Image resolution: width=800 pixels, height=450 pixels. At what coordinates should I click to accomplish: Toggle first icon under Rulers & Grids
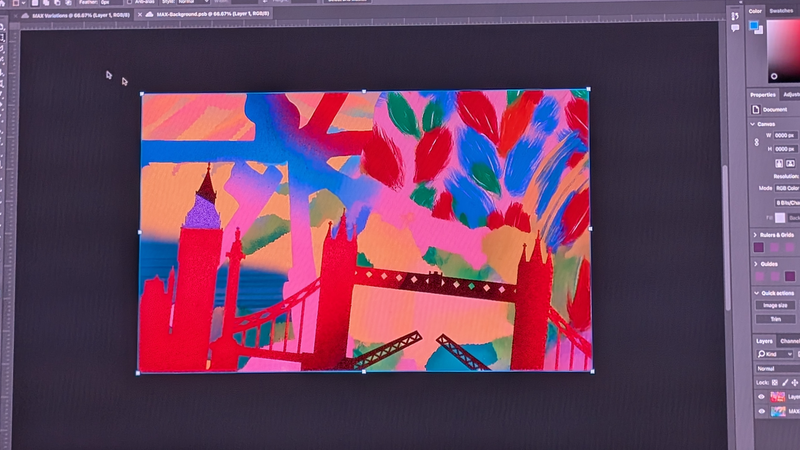[759, 247]
